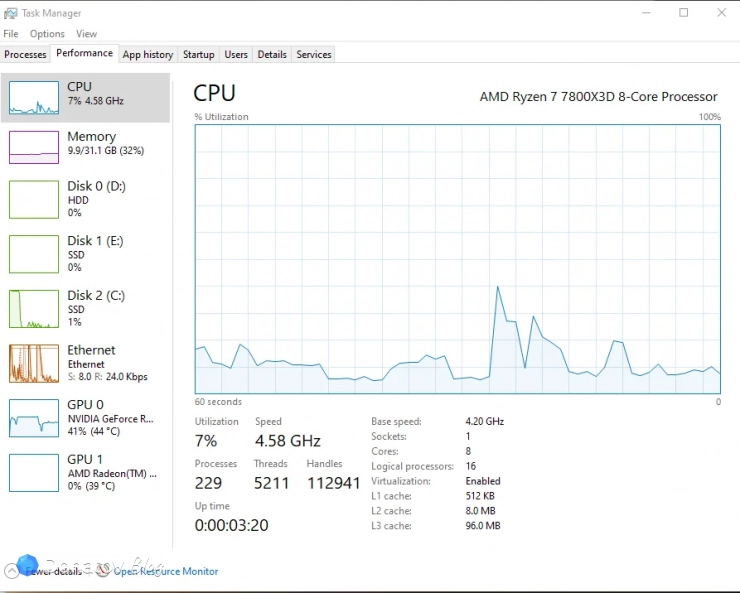Minimize the Task Manager window
This screenshot has width=740, height=593.
(647, 13)
